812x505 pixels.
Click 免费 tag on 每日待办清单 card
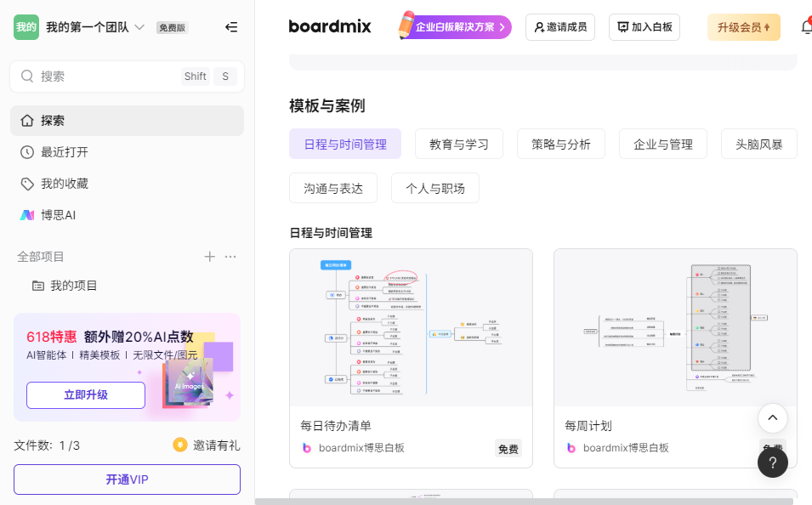tap(508, 449)
